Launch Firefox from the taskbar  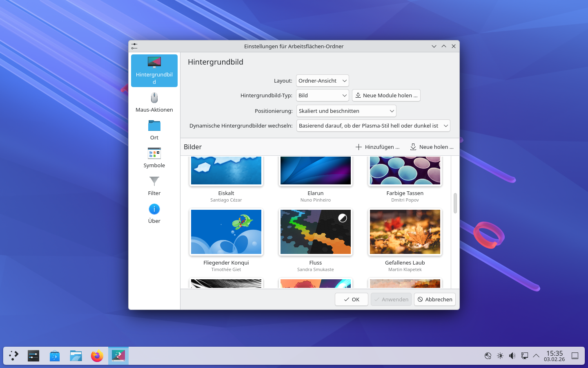pyautogui.click(x=97, y=356)
